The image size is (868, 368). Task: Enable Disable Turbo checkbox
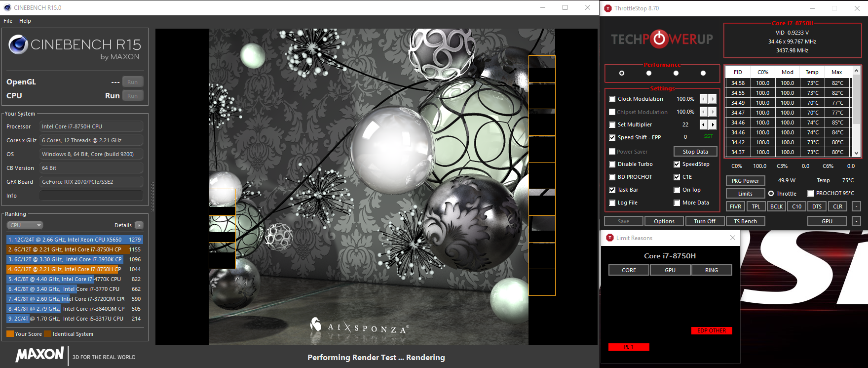(x=612, y=164)
